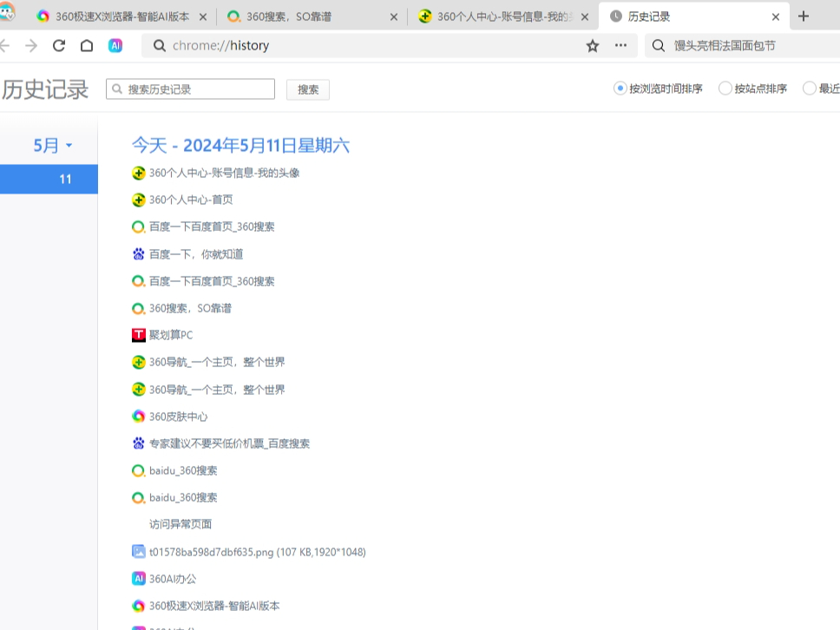Close the 历史记录 tab
Image resolution: width=840 pixels, height=630 pixels.
click(x=776, y=17)
